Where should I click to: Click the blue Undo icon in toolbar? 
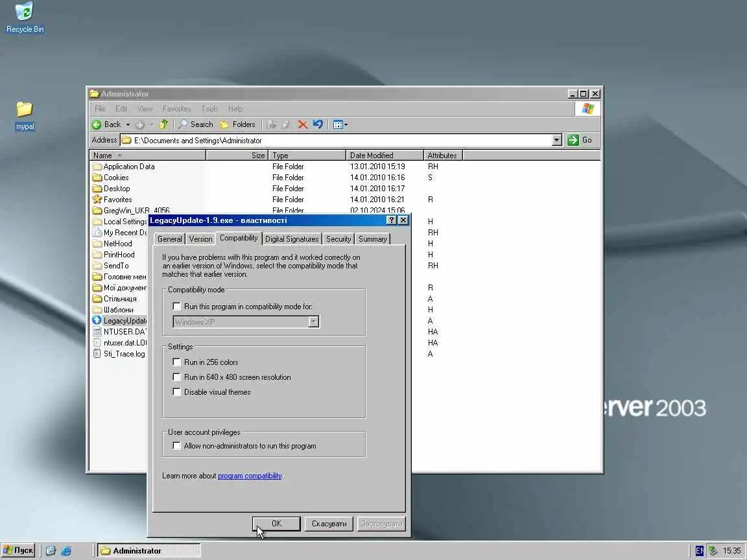coord(318,124)
